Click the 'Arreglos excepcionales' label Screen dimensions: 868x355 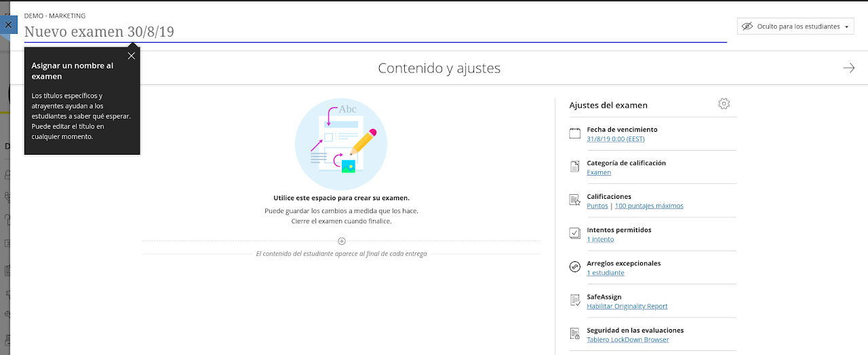tap(624, 263)
